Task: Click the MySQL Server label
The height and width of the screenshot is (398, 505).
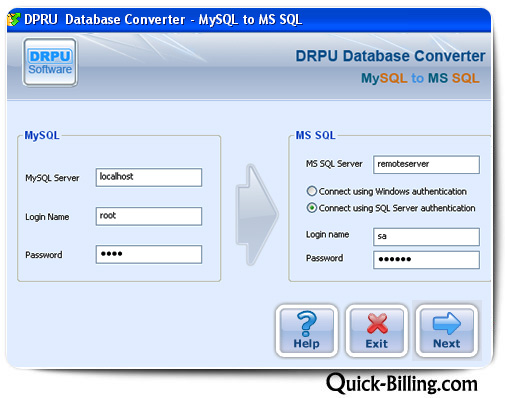Action: pos(52,178)
